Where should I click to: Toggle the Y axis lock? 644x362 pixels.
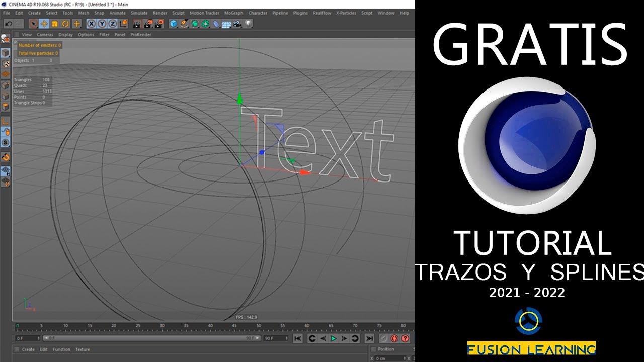click(x=102, y=24)
